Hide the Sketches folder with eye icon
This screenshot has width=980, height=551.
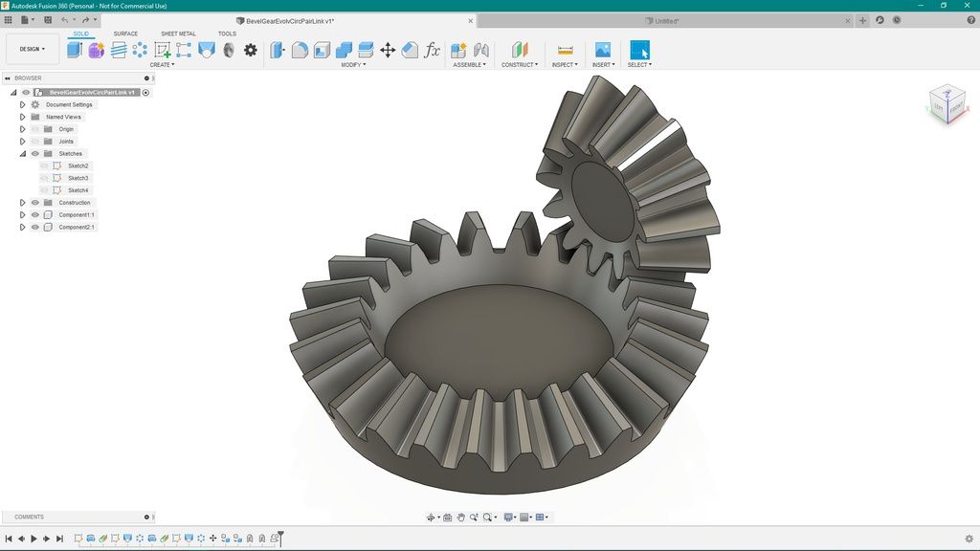(x=35, y=154)
